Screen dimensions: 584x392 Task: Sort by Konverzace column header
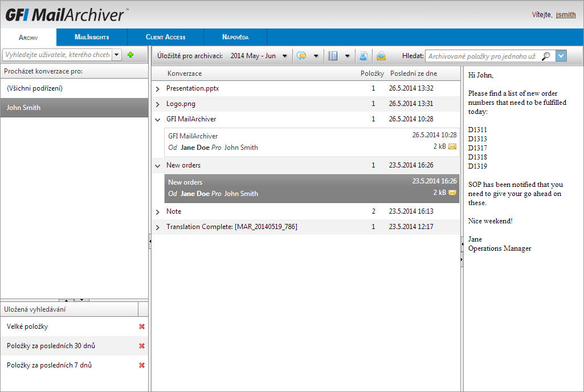(x=185, y=73)
